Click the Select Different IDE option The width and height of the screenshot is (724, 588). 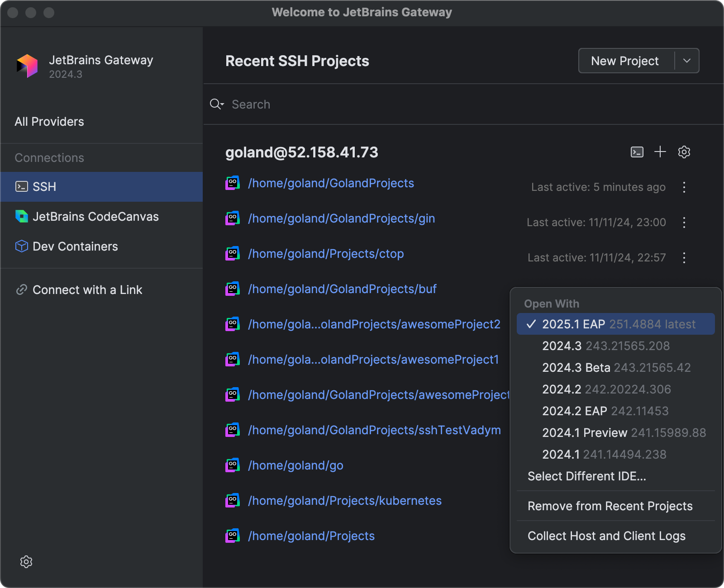586,476
